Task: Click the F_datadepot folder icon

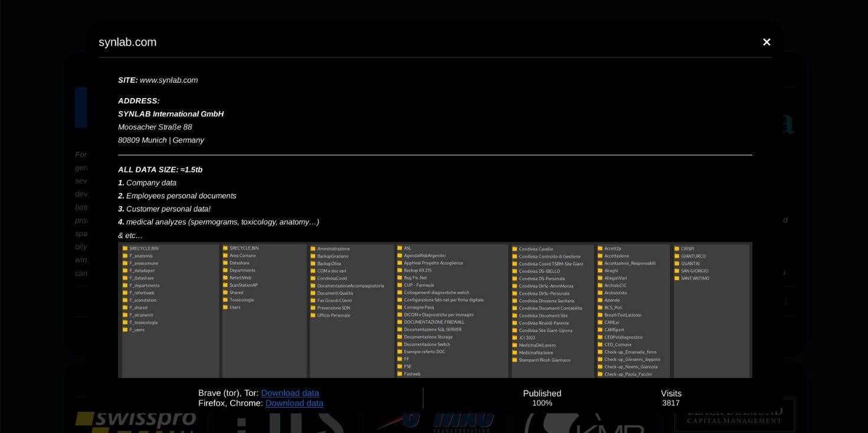Action: click(x=125, y=271)
